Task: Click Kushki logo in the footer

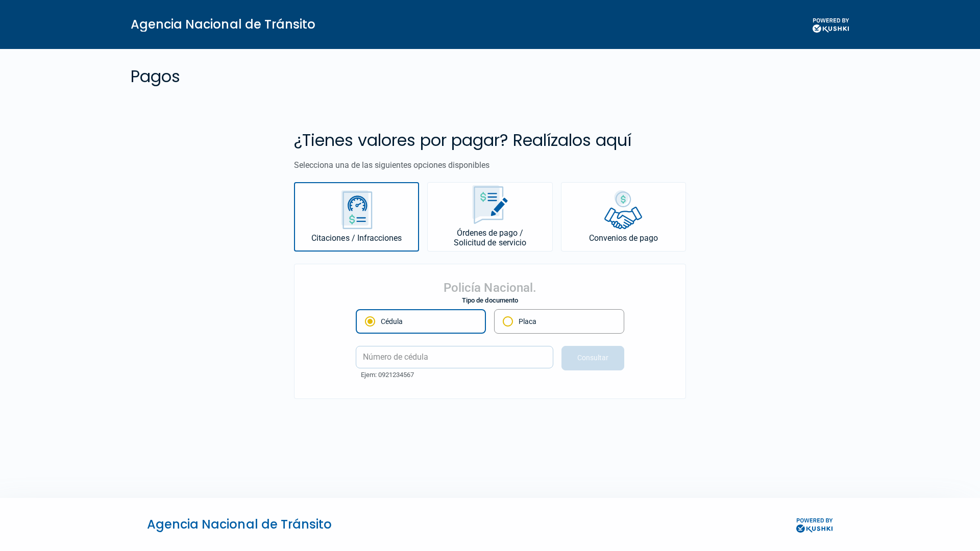Action: [814, 525]
